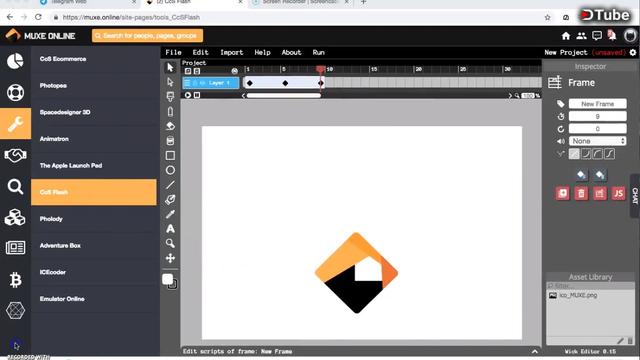Open the stroke color swatch

174,285
